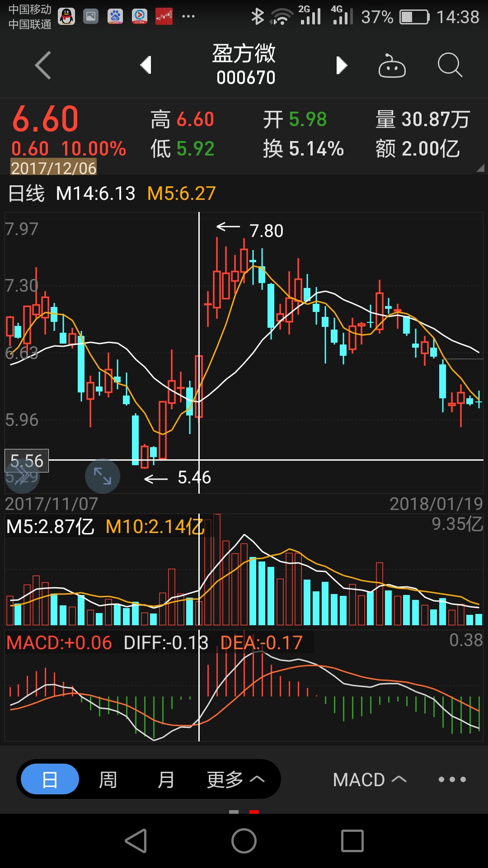Tap the M10:2.14亿 volume average label
Viewport: 488px width, 868px height.
tap(155, 527)
